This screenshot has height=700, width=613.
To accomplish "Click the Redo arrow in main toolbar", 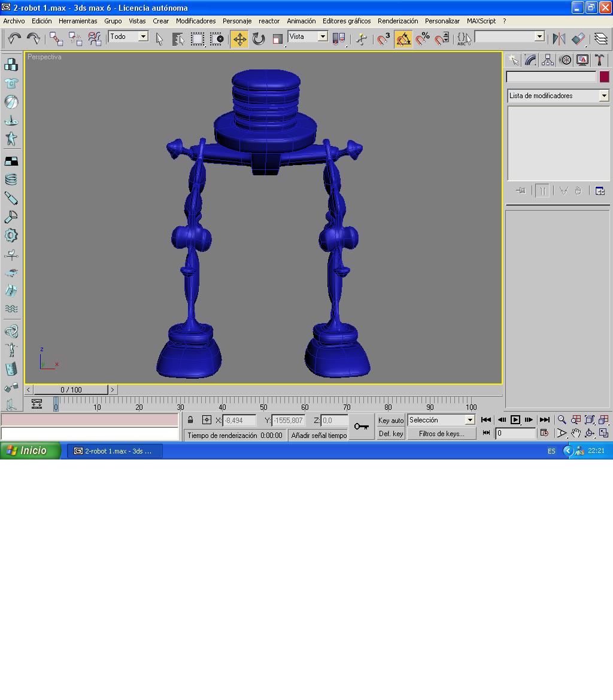I will (x=34, y=39).
